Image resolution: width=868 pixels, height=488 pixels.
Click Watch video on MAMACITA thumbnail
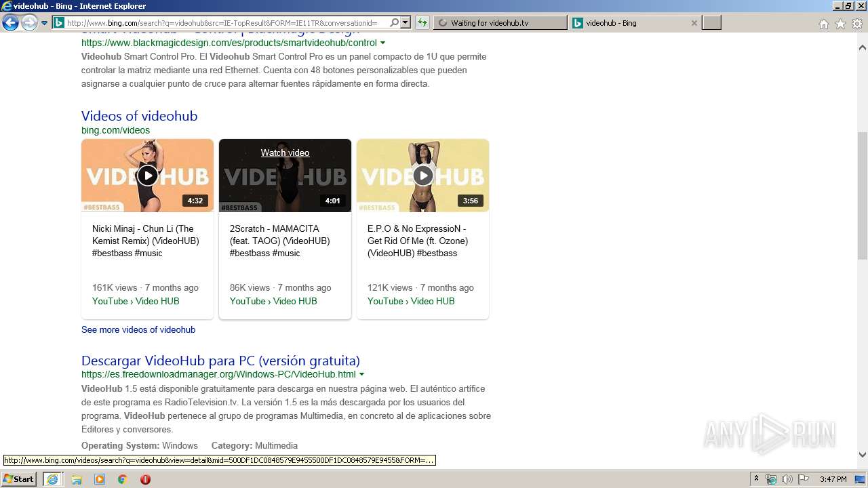click(285, 152)
